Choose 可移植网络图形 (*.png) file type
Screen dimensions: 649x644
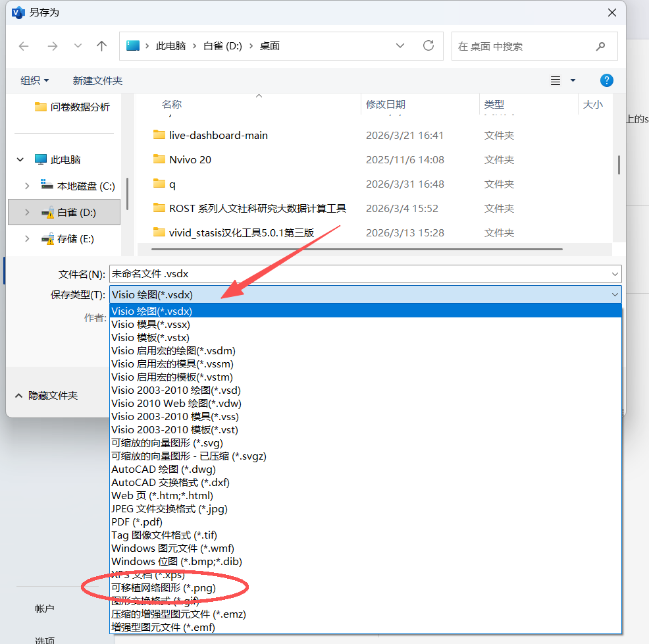point(164,587)
